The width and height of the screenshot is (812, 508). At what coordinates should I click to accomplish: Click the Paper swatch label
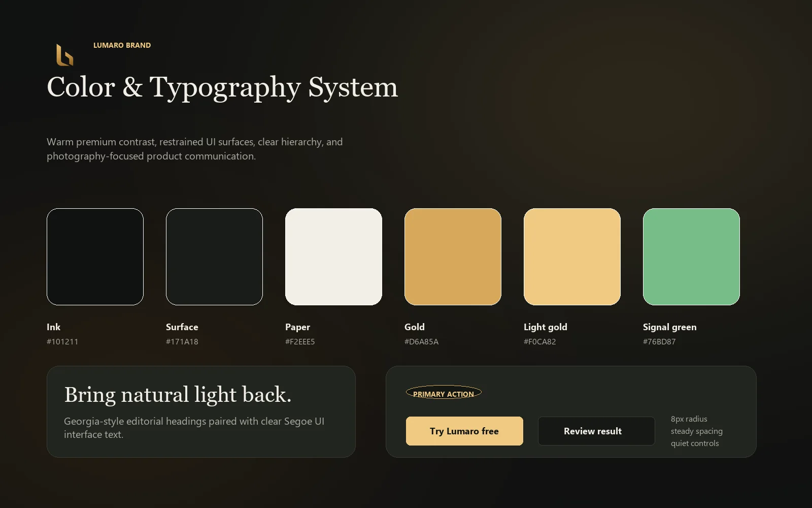[x=297, y=327]
